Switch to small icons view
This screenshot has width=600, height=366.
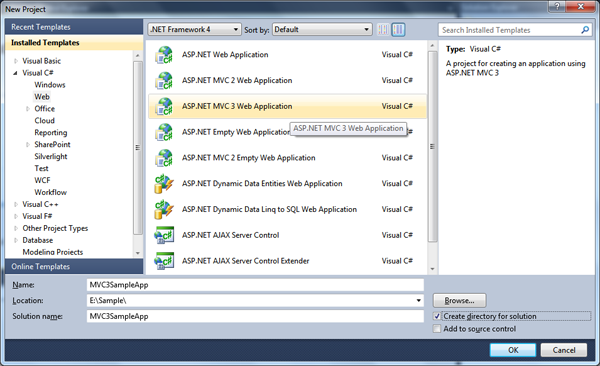383,29
